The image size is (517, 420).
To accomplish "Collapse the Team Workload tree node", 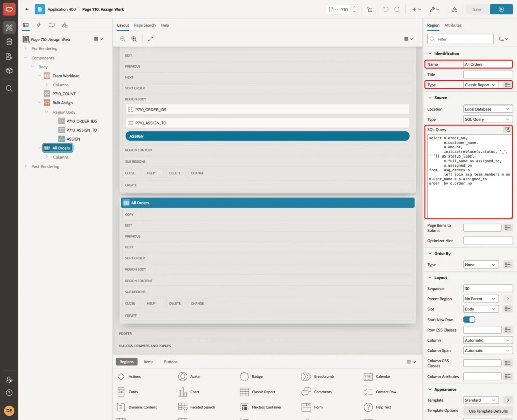I will [x=40, y=76].
